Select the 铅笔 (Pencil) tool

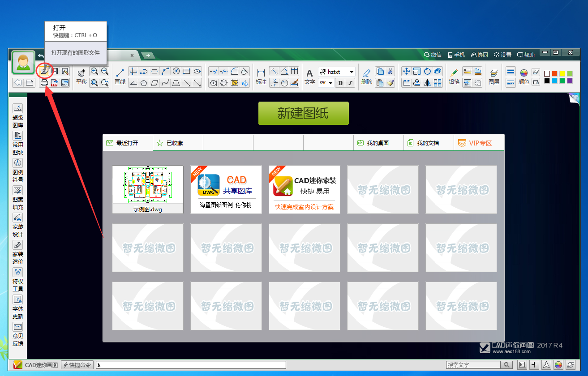coord(453,74)
